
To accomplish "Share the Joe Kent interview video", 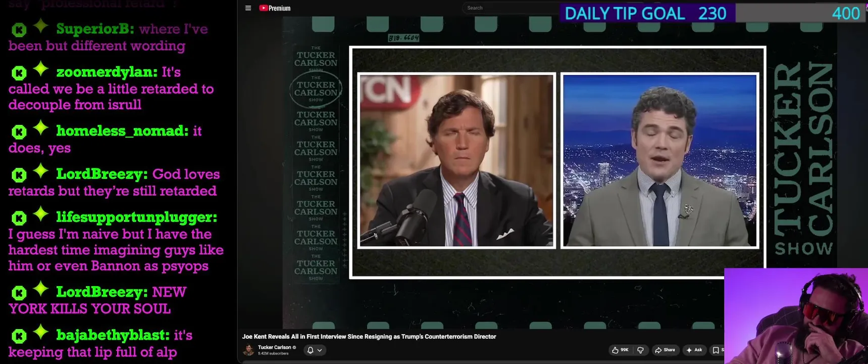I will click(x=665, y=350).
